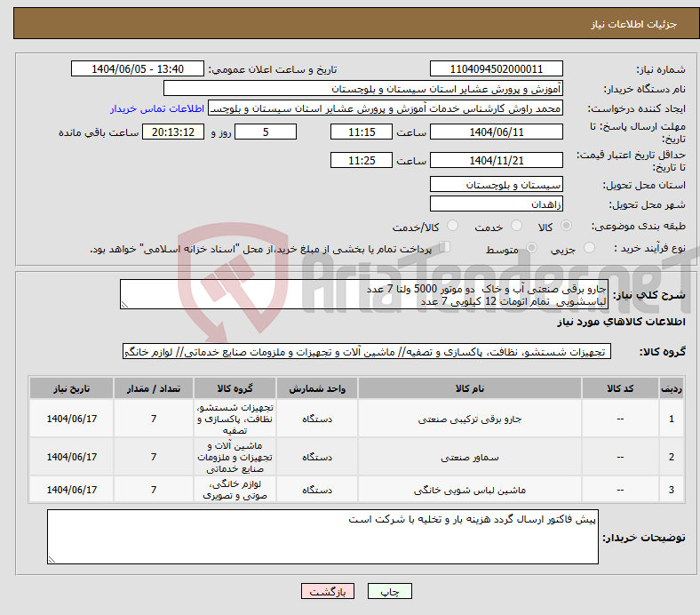Click the resize handle of buyer notes textarea
The height and width of the screenshot is (615, 700).
point(52,559)
